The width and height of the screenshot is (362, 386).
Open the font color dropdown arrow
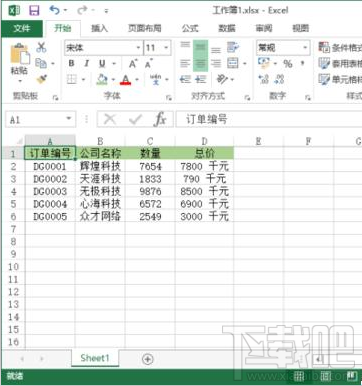[137, 80]
